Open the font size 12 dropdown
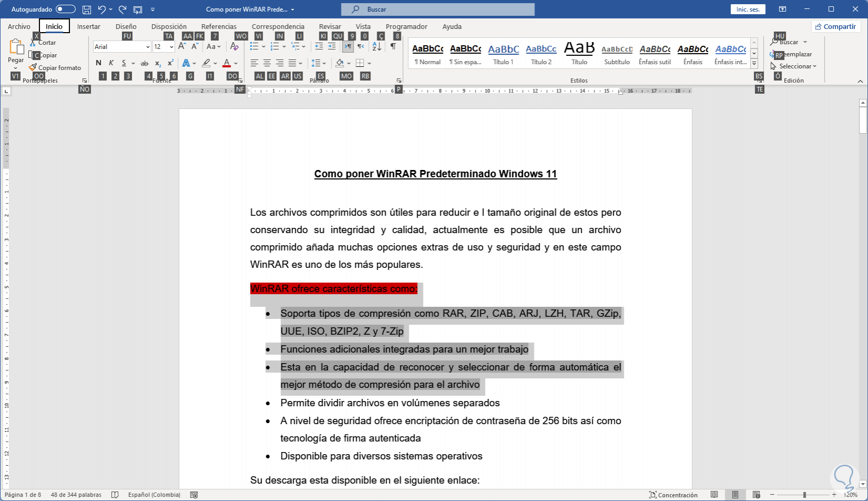 171,47
